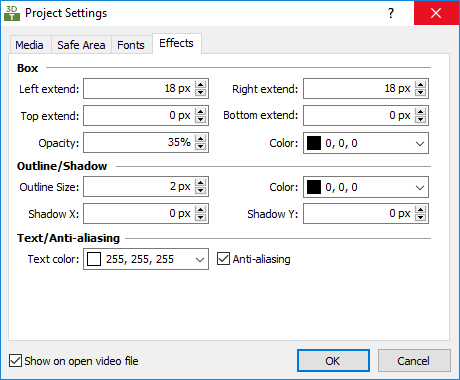Click the 3D title app icon
Screen dimensions: 460x380
pos(12,13)
